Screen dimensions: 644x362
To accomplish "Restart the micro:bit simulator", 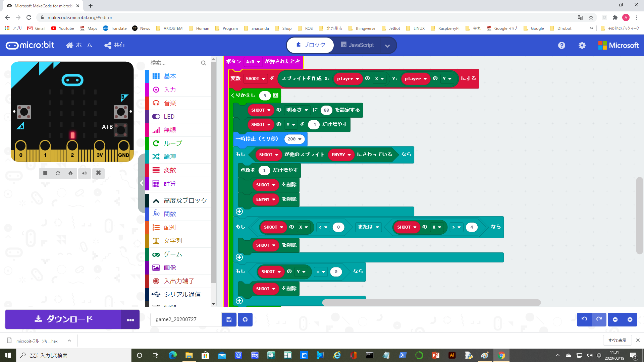I will pyautogui.click(x=58, y=173).
